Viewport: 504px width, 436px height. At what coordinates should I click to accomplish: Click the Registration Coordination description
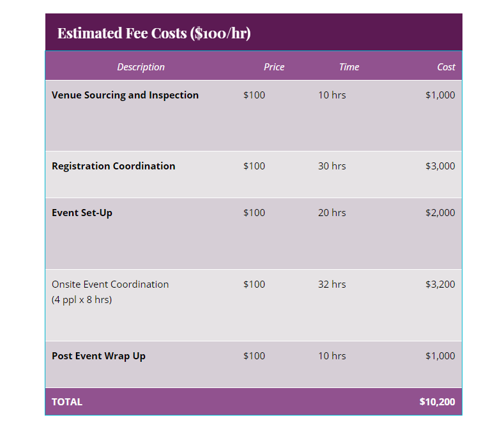coord(113,166)
